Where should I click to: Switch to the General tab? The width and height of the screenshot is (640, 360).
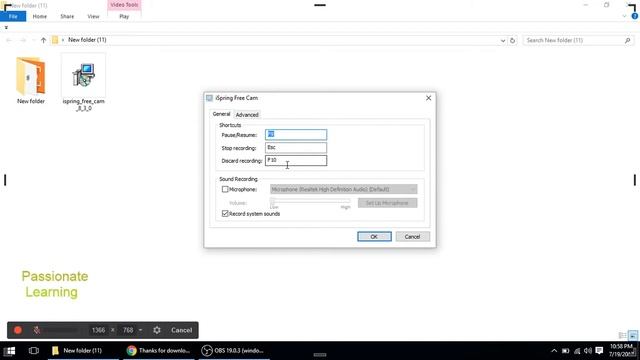(221, 114)
